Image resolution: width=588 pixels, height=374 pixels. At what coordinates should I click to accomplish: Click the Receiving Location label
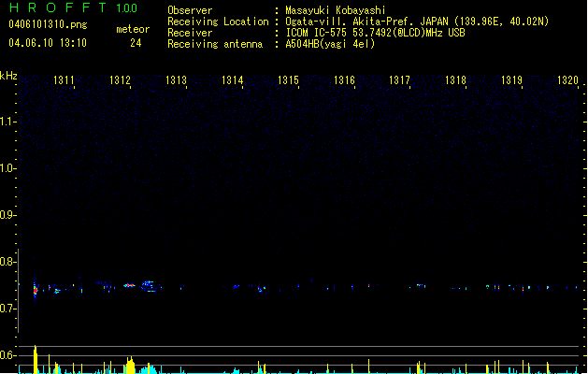coord(218,22)
